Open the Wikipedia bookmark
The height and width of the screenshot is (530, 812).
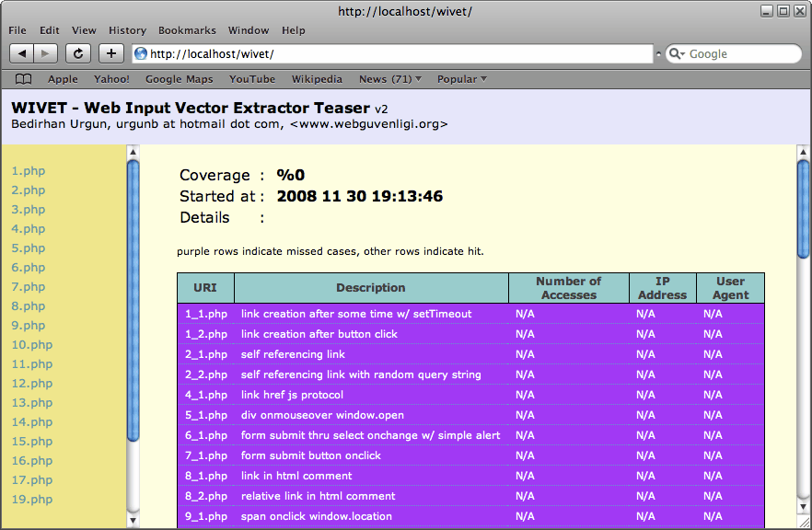(x=317, y=79)
